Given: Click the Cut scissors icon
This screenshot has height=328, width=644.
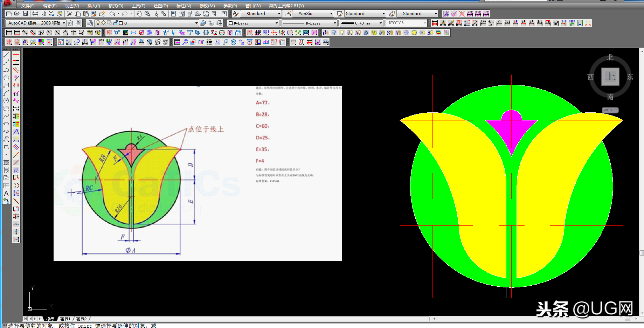Looking at the screenshot, I should tap(70, 14).
